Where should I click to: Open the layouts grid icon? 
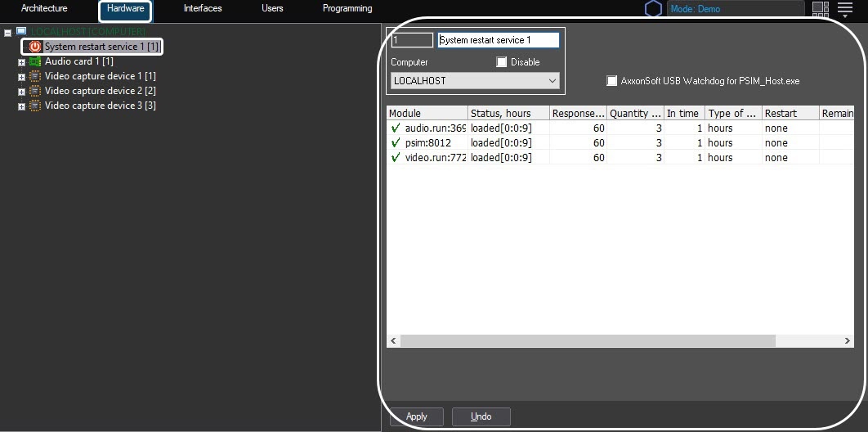coord(820,9)
